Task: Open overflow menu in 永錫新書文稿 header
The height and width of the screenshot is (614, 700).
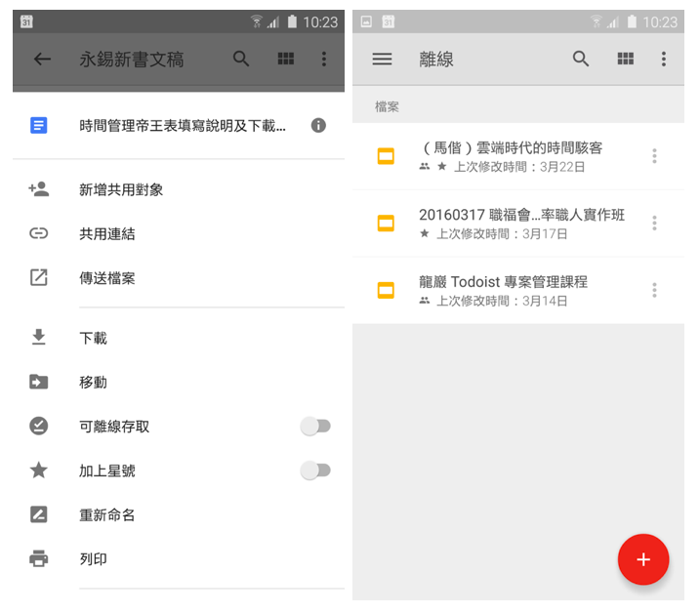Action: coord(324,59)
